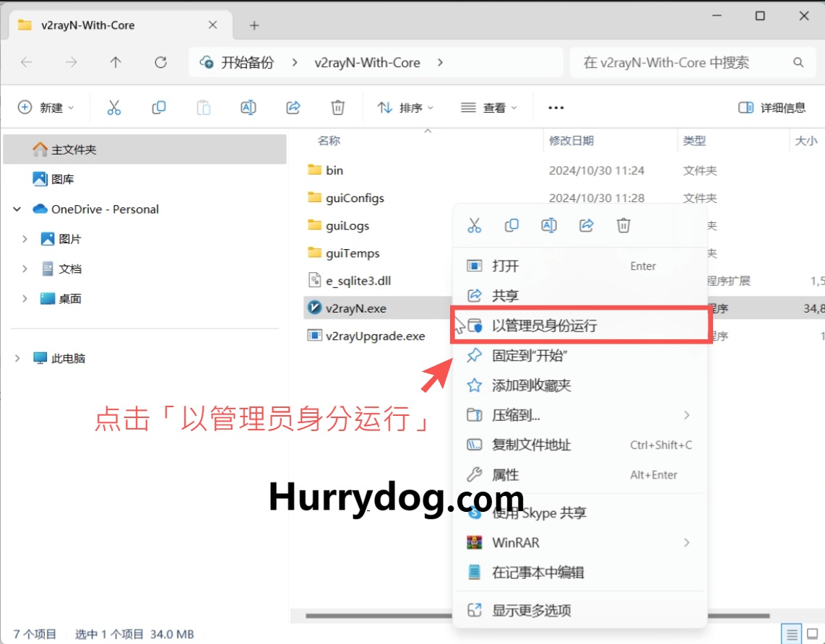825x644 pixels.
Task: Open the WinRAR submenu entry
Action: click(x=516, y=542)
